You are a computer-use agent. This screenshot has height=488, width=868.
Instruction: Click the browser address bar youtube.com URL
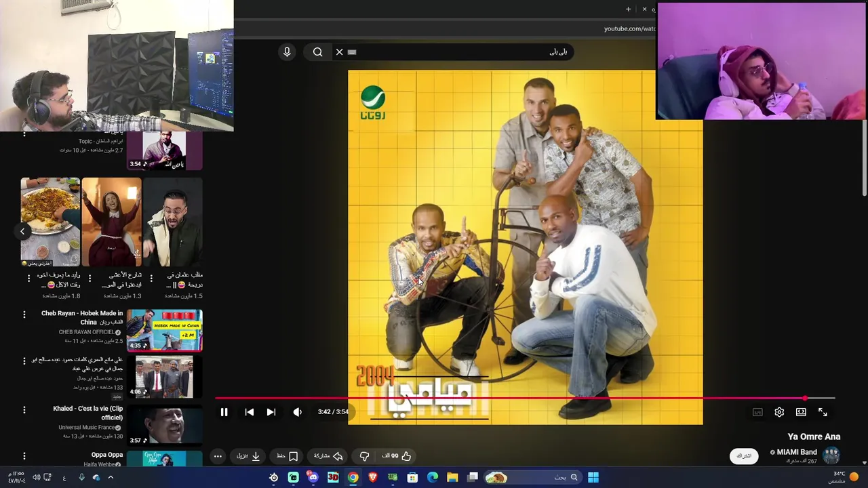pyautogui.click(x=629, y=28)
